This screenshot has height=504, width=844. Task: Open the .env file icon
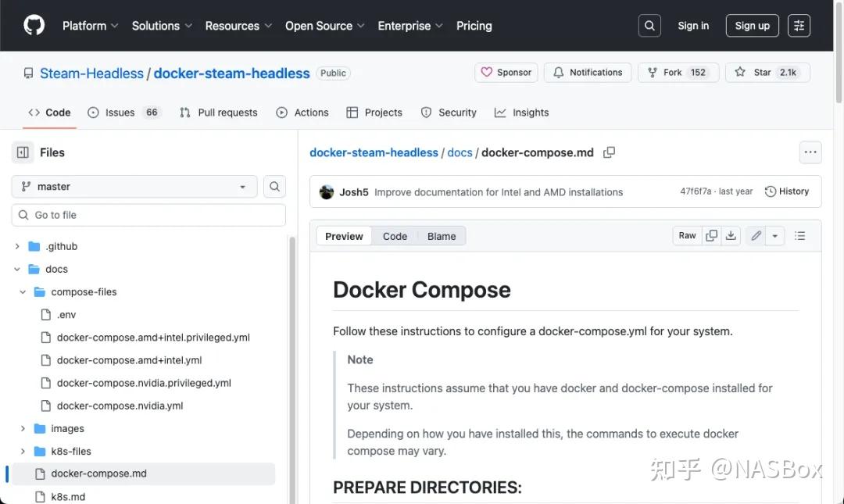pos(46,314)
